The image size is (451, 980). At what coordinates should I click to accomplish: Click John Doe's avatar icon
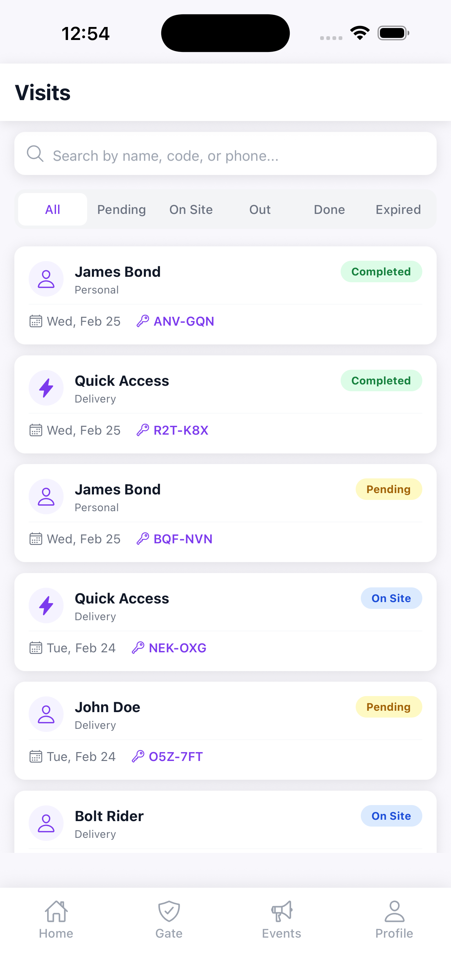coord(46,714)
